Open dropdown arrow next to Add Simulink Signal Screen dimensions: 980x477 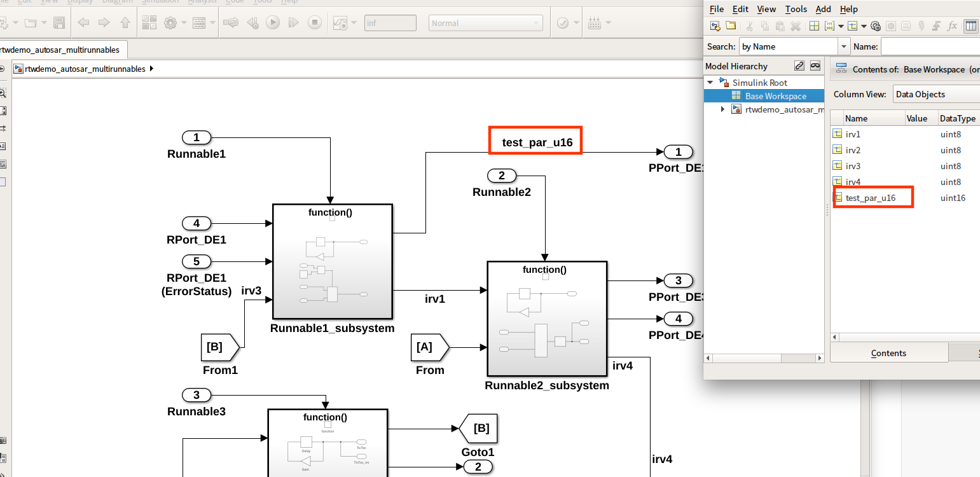(863, 26)
